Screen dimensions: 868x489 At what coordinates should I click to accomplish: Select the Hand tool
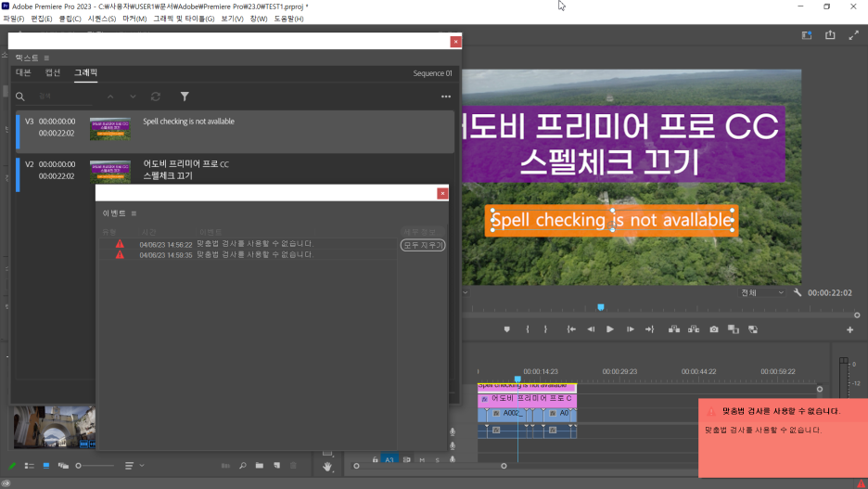click(x=327, y=467)
